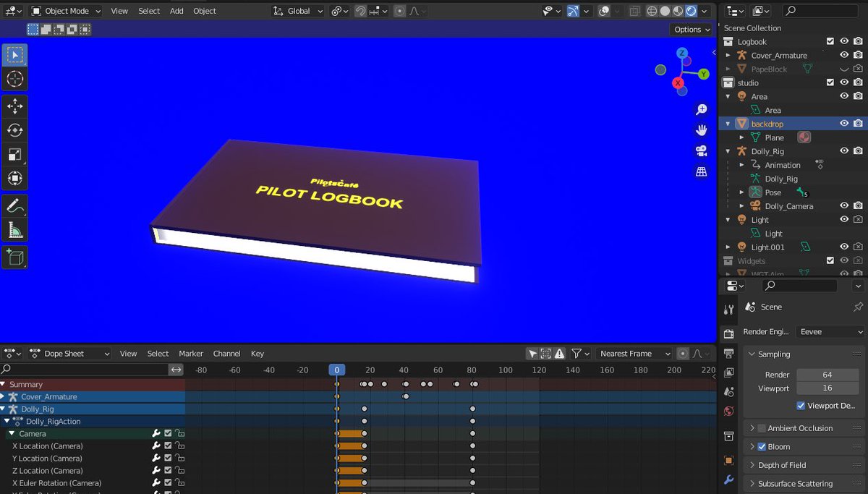Click the red X axis gizmo ball
The image size is (868, 494).
[x=678, y=83]
